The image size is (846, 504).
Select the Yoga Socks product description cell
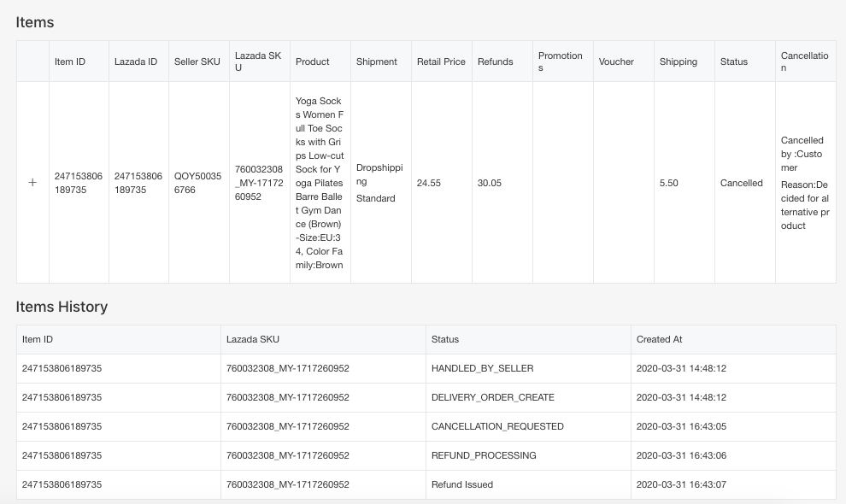coord(320,183)
